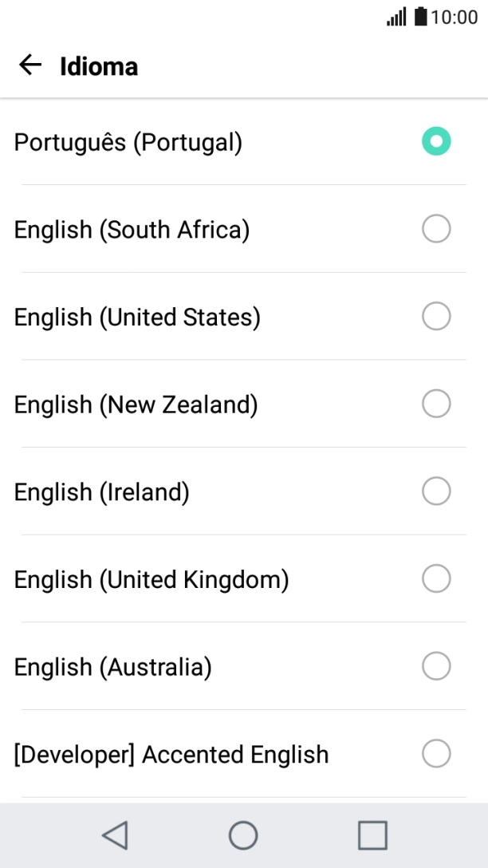Tap the clock showing 10:00
Image resolution: width=488 pixels, height=868 pixels.
(x=455, y=17)
